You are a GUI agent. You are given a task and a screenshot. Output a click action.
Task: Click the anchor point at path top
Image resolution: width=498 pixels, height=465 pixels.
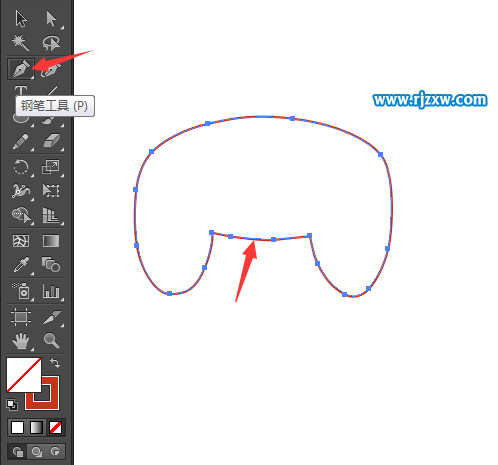click(x=292, y=118)
